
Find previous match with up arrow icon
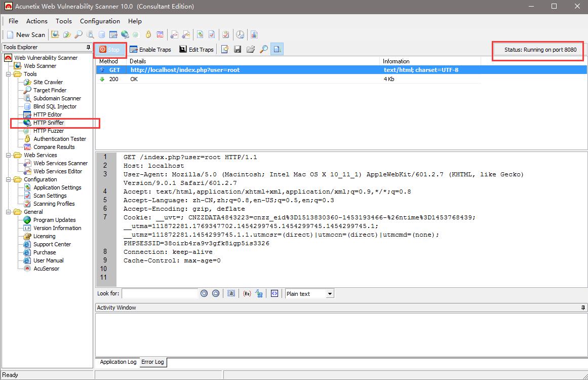coord(216,293)
